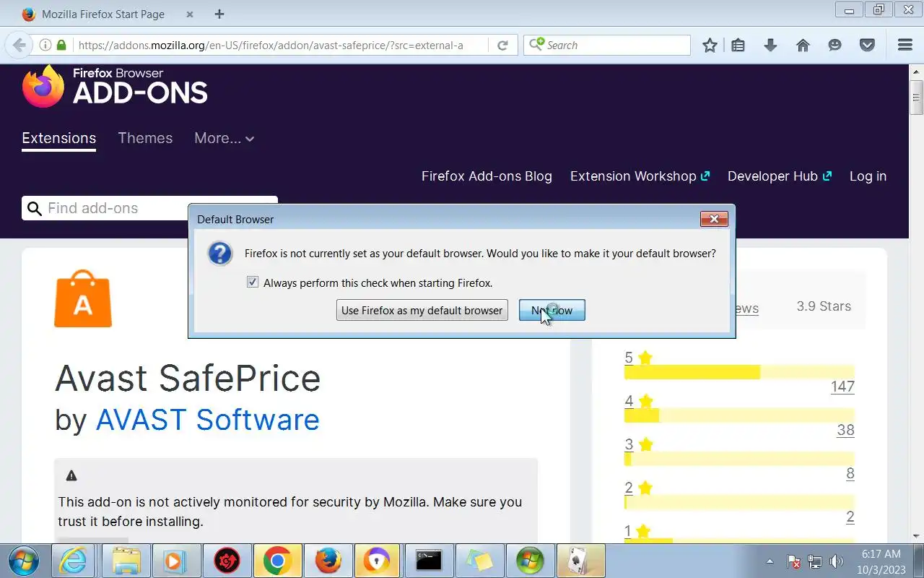Viewport: 924px width, 578px height.
Task: Open Solitaire cards taskbar icon
Action: tap(580, 561)
